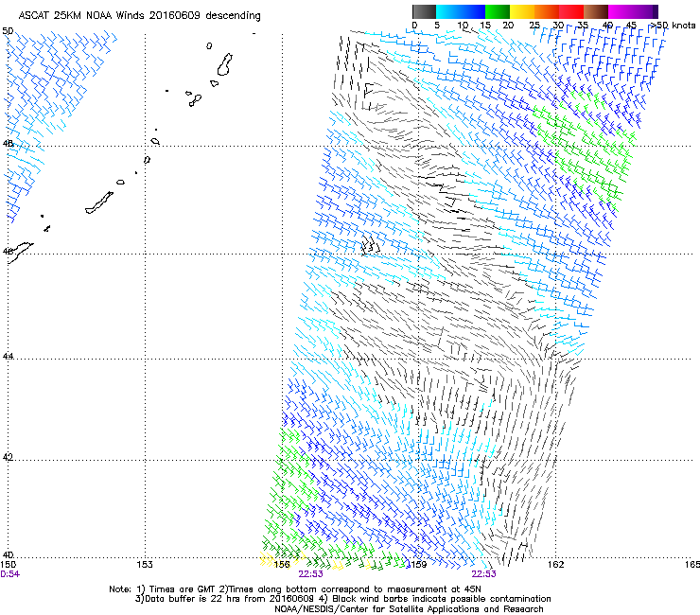Click the 165 longitude label

coord(692,565)
